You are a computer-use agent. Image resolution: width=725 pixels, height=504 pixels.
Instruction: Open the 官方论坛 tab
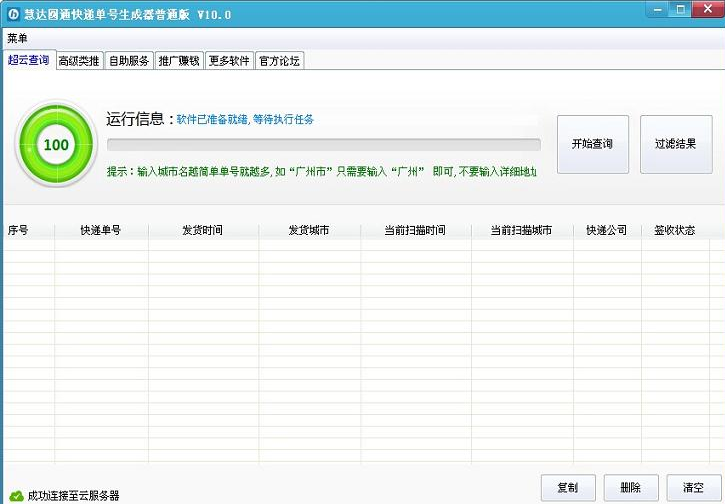[x=279, y=61]
